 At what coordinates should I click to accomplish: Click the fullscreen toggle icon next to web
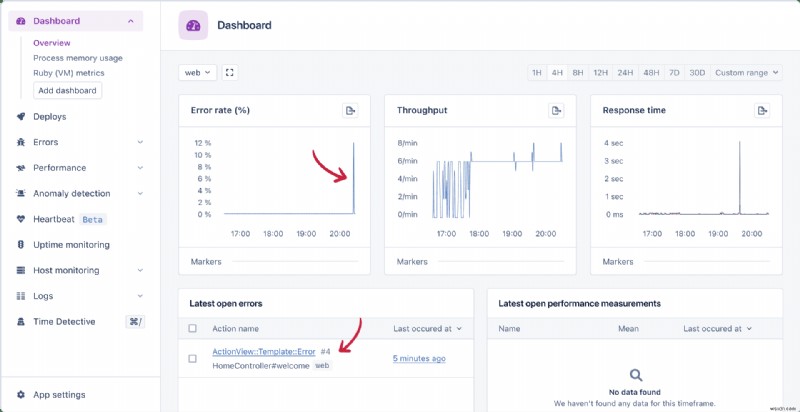pos(230,72)
